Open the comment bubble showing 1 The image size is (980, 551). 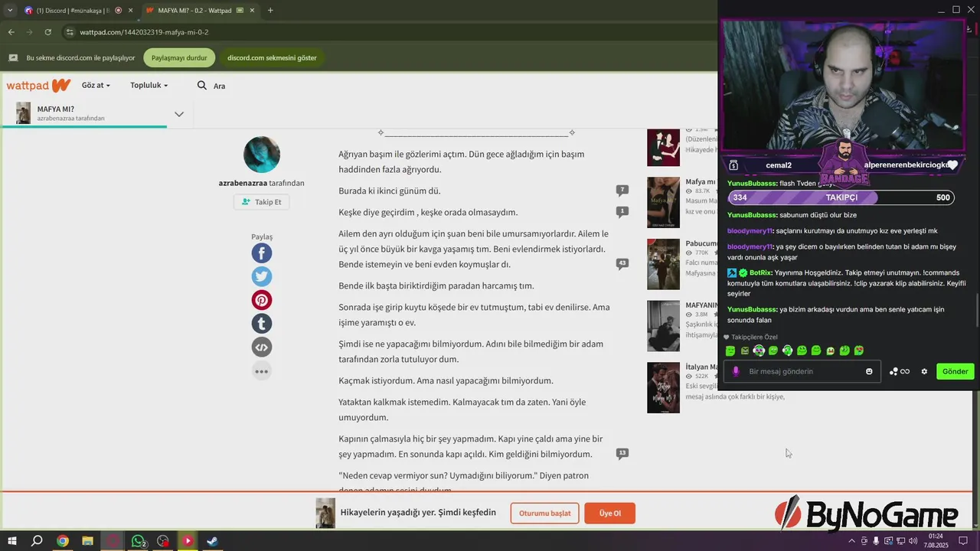(x=622, y=211)
